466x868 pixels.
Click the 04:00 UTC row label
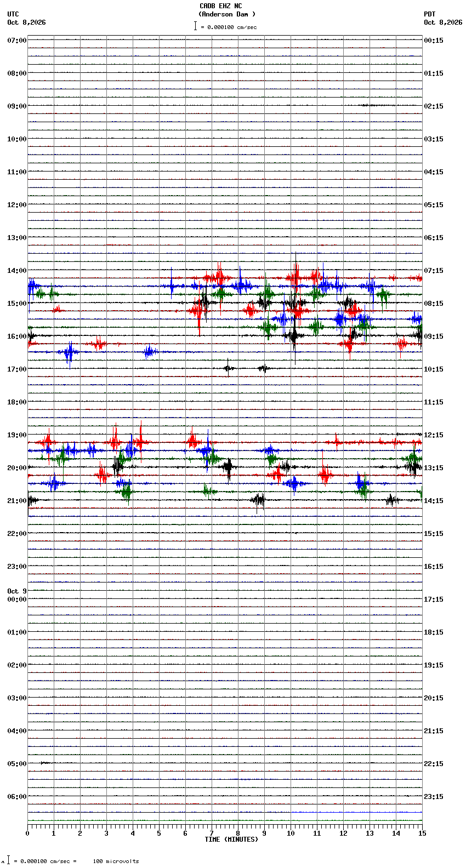click(17, 731)
